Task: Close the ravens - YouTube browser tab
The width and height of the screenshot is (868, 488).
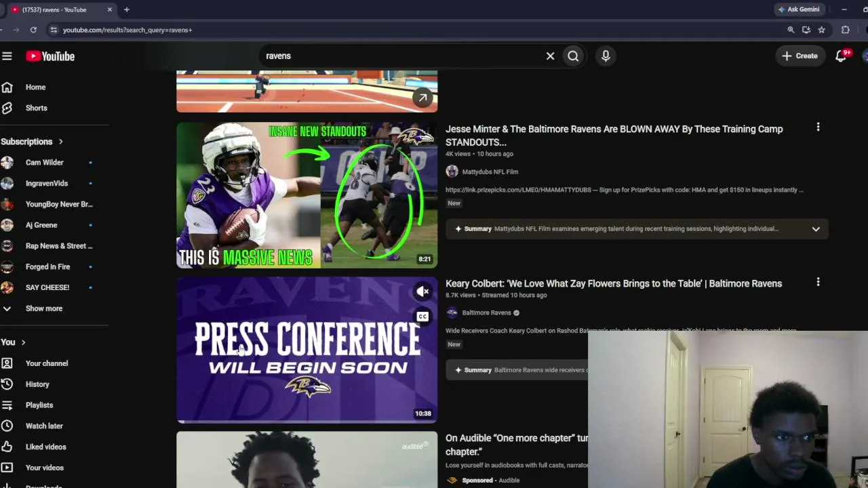Action: (109, 9)
